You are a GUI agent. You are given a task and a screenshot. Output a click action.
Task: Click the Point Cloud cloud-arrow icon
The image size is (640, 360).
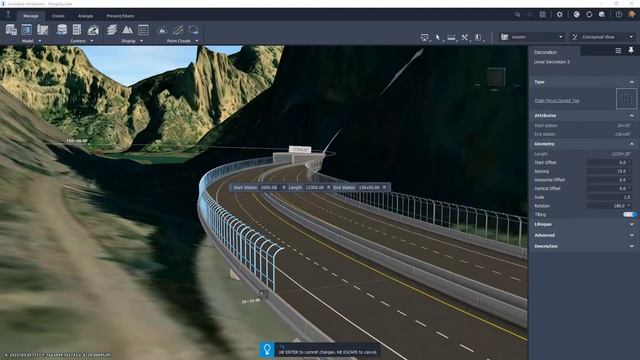point(193,30)
